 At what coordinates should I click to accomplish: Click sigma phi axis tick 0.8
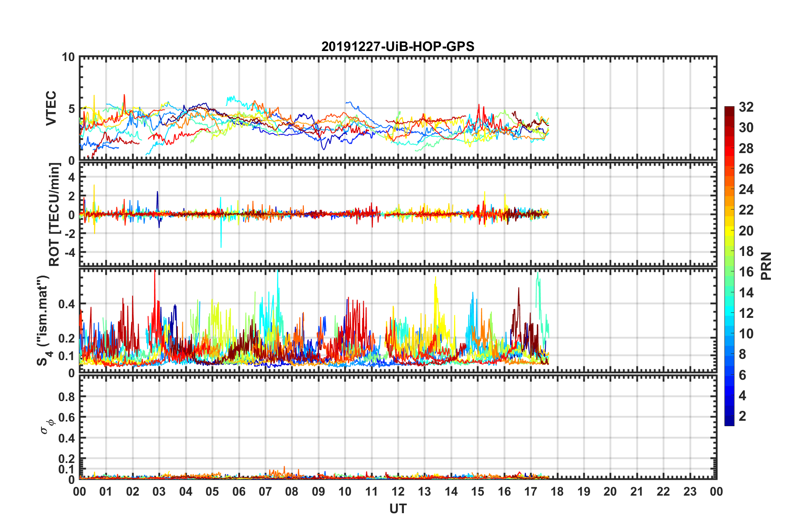click(x=67, y=396)
